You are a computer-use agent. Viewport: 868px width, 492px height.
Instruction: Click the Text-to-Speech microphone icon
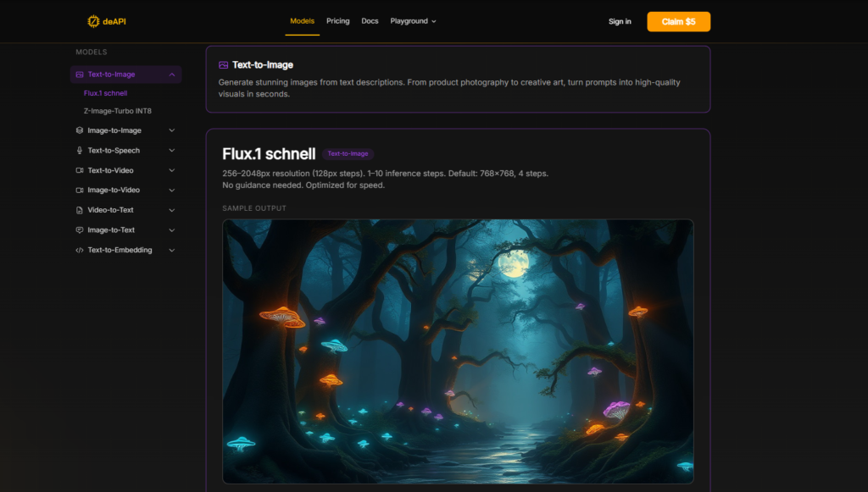tap(79, 151)
